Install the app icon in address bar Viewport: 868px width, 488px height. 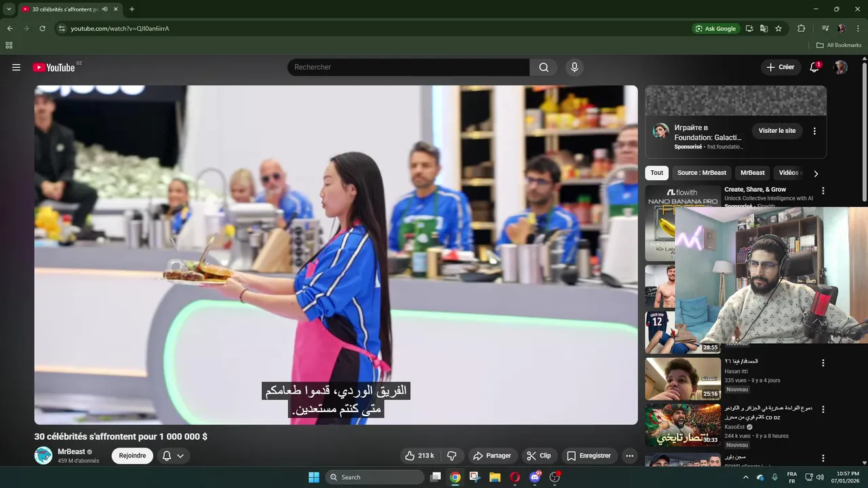point(749,28)
